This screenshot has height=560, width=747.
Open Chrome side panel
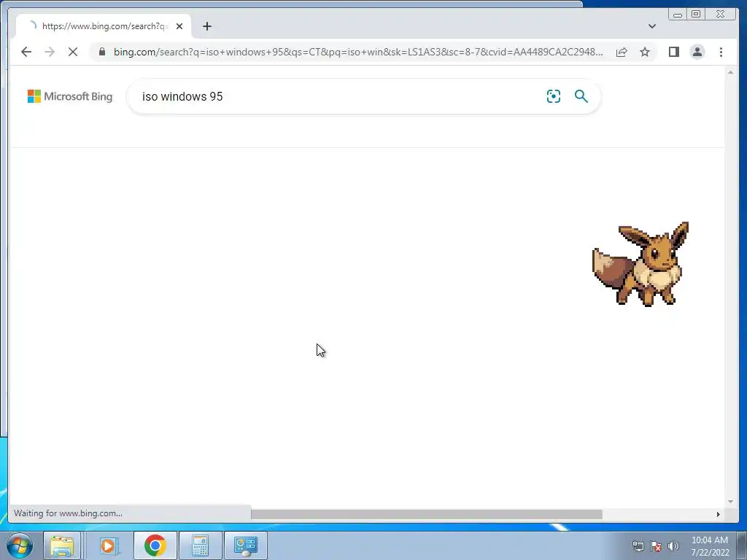pyautogui.click(x=673, y=52)
